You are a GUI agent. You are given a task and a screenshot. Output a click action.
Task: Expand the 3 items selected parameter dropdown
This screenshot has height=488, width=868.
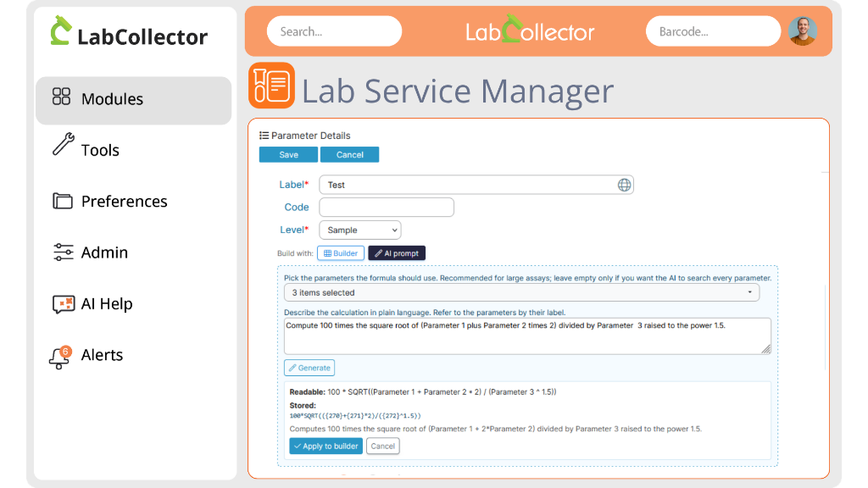point(521,292)
